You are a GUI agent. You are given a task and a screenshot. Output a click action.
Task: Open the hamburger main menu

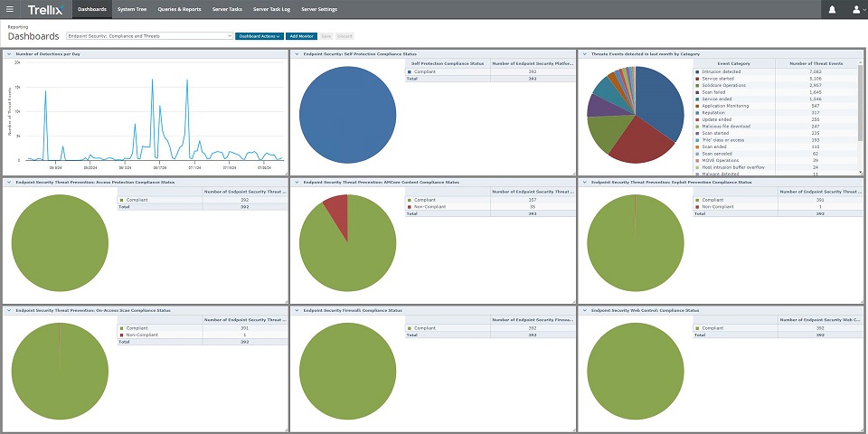coord(10,9)
